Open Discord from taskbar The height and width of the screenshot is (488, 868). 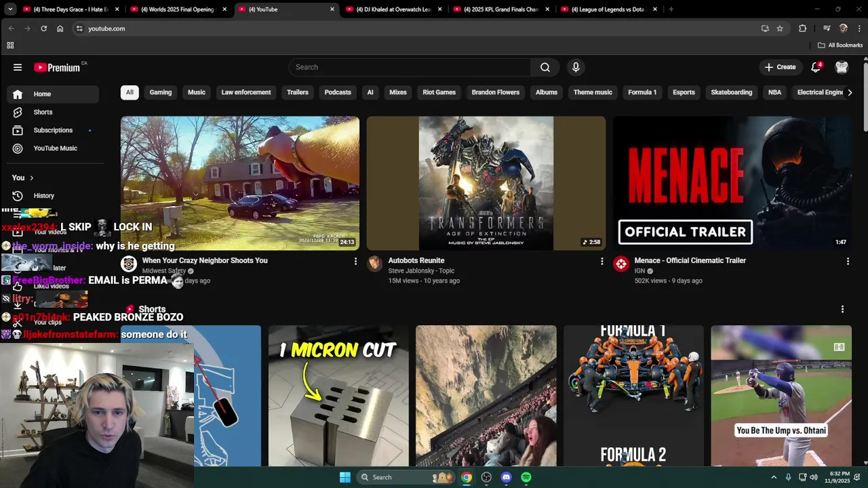tap(506, 477)
